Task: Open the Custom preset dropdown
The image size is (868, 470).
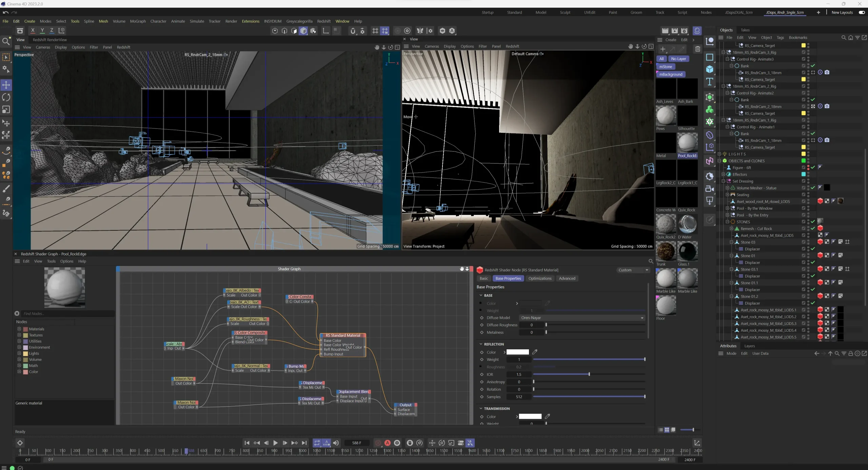Action: pyautogui.click(x=633, y=270)
